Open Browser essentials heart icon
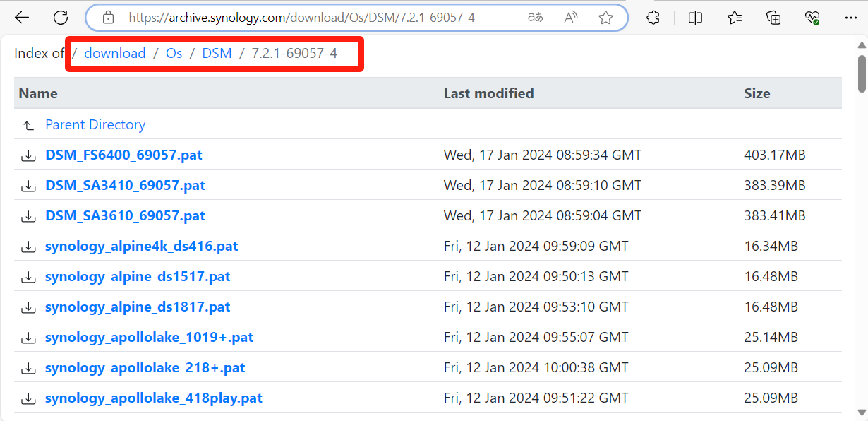 812,18
